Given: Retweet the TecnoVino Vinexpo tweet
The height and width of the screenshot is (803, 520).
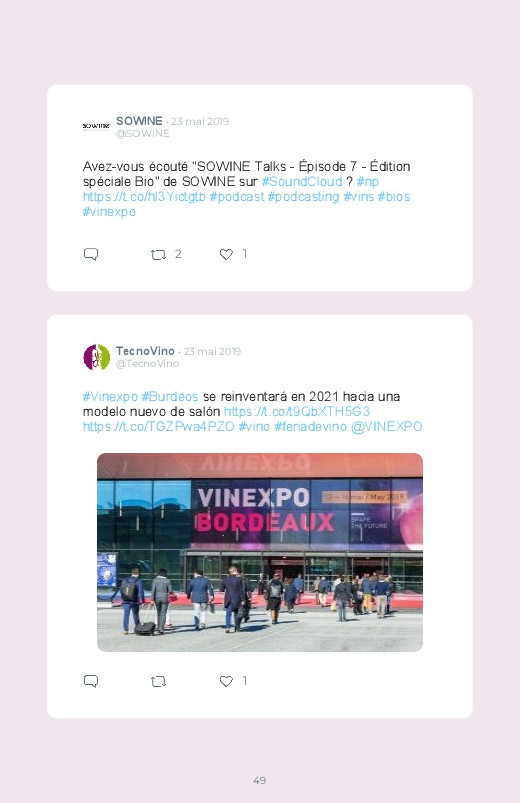Looking at the screenshot, I should [158, 682].
